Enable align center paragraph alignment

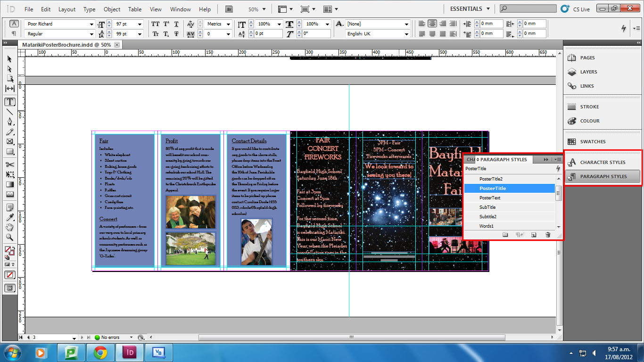coord(432,24)
